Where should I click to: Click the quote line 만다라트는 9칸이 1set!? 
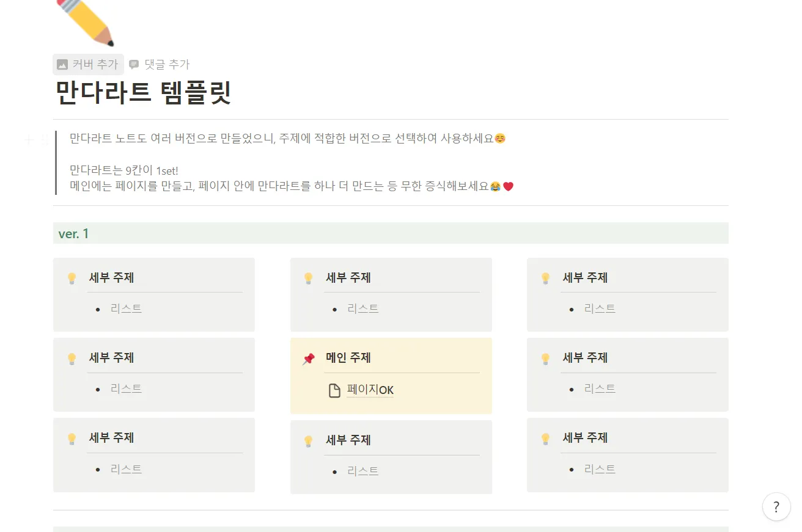[x=124, y=170]
